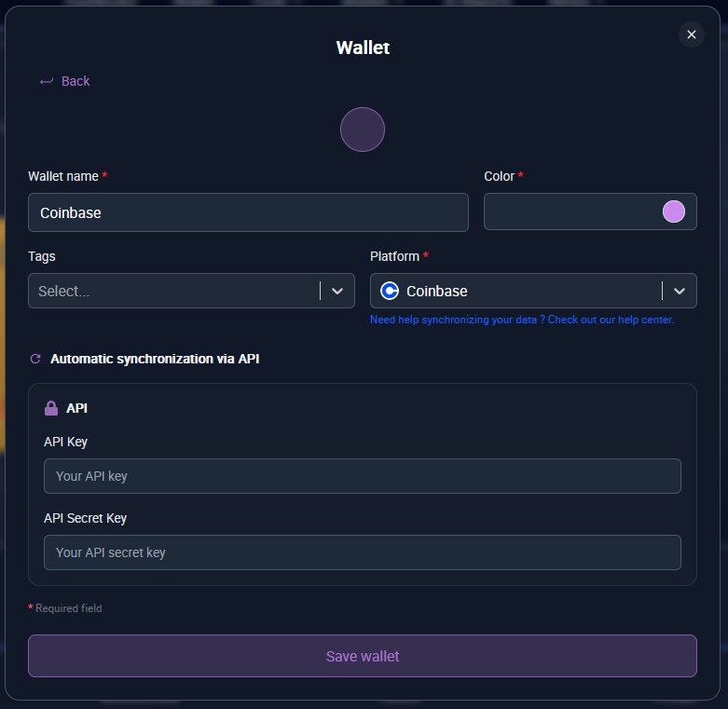Click the Color text field

[569, 211]
